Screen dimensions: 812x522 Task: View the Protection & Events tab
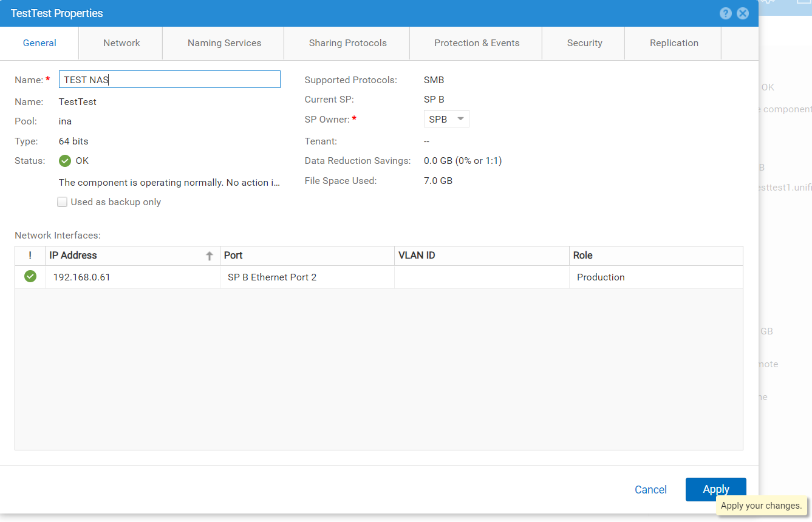click(x=476, y=43)
